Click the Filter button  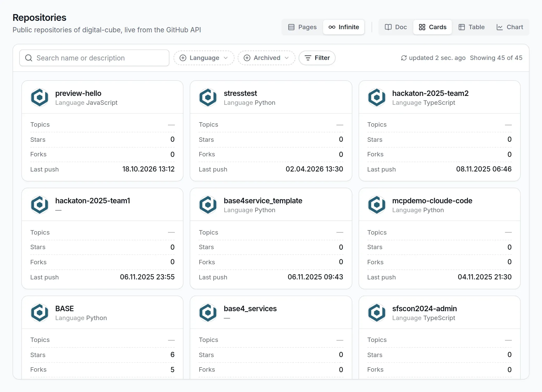tap(317, 58)
